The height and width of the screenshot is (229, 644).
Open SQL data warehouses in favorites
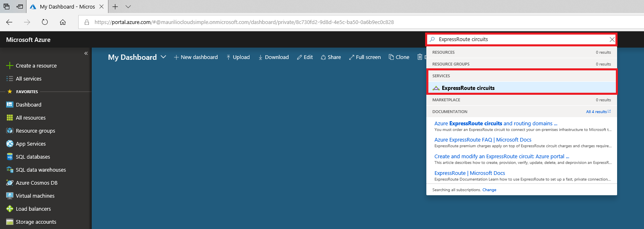pos(41,170)
